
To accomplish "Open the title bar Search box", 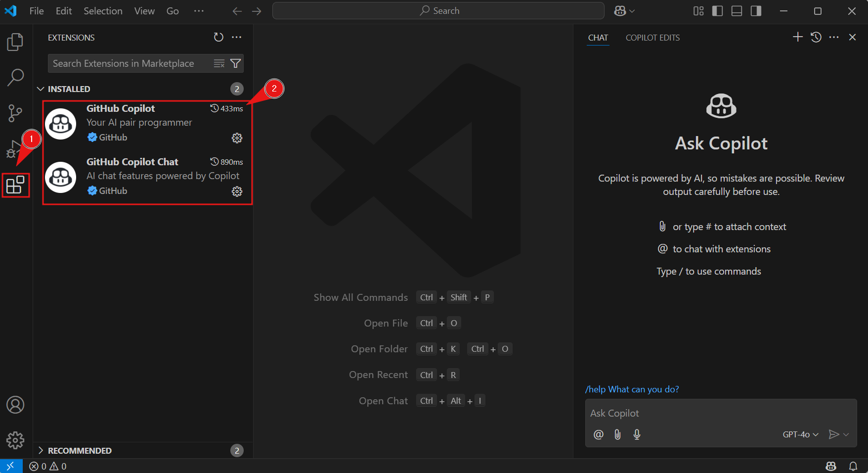I will (438, 11).
